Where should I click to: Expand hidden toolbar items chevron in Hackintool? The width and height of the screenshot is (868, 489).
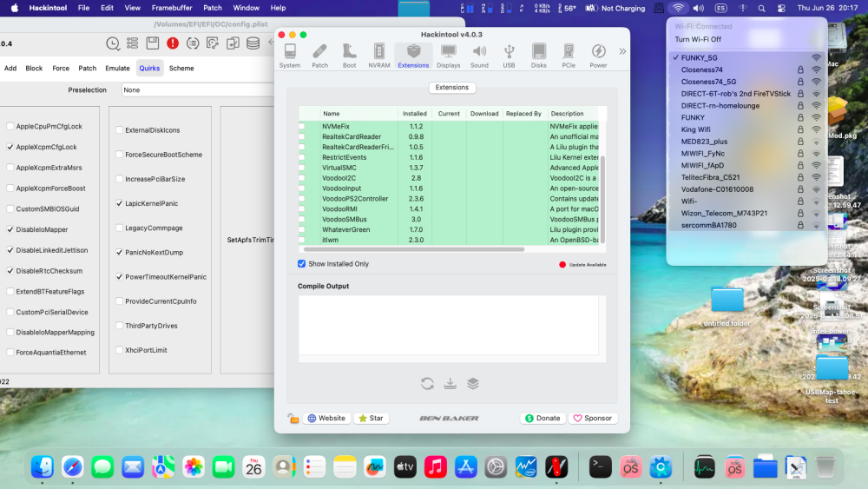(622, 51)
